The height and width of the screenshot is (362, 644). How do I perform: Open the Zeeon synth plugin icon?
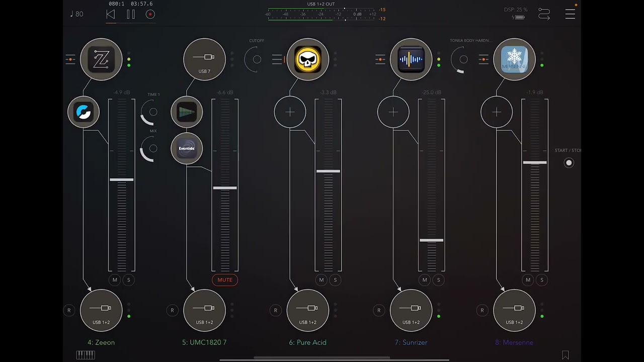click(101, 59)
